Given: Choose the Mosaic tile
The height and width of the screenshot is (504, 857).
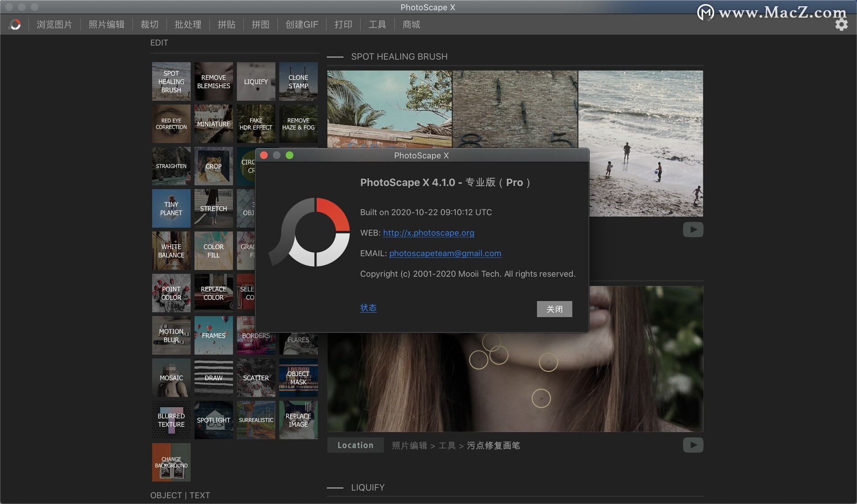Looking at the screenshot, I should point(171,378).
